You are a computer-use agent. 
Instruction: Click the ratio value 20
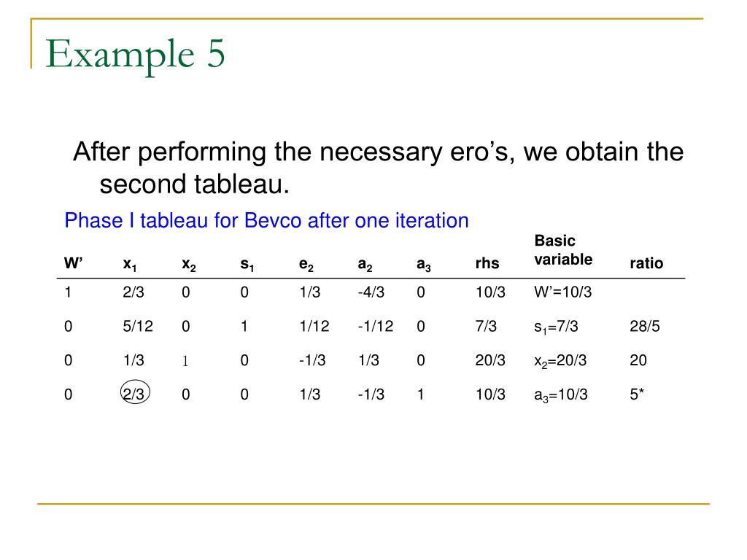(x=638, y=360)
